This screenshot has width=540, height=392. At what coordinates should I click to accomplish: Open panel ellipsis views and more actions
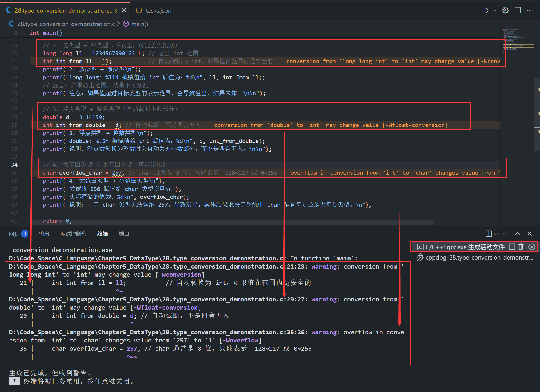(x=505, y=234)
